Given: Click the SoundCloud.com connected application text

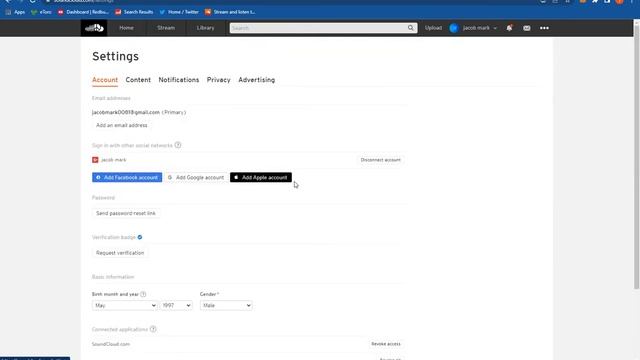Looking at the screenshot, I should point(111,344).
